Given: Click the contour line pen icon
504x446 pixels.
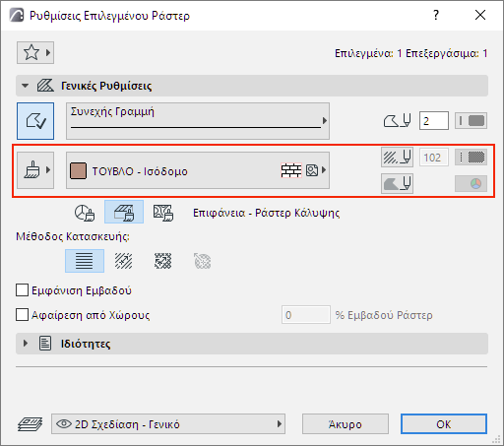Looking at the screenshot, I should (397, 121).
